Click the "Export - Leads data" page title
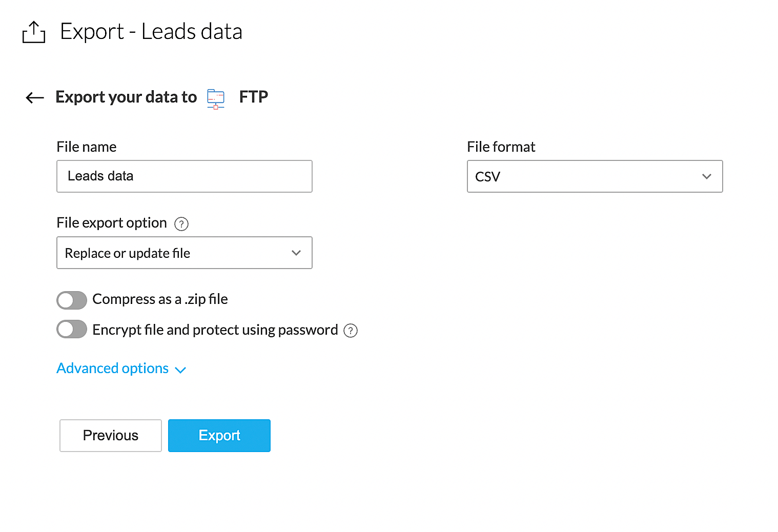Screen dimensions: 778x532 pos(151,32)
